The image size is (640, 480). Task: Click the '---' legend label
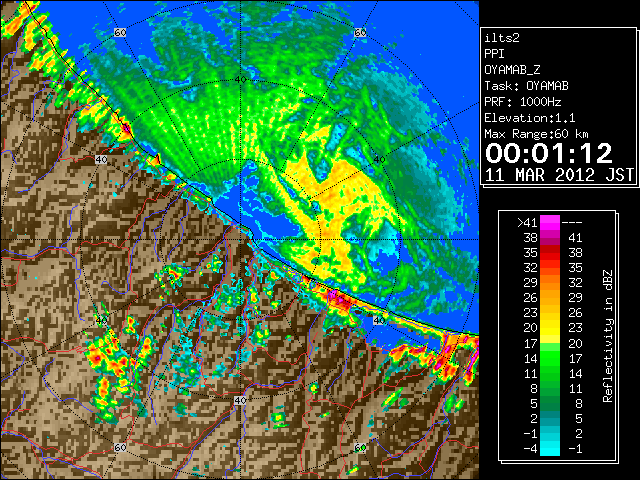[572, 223]
